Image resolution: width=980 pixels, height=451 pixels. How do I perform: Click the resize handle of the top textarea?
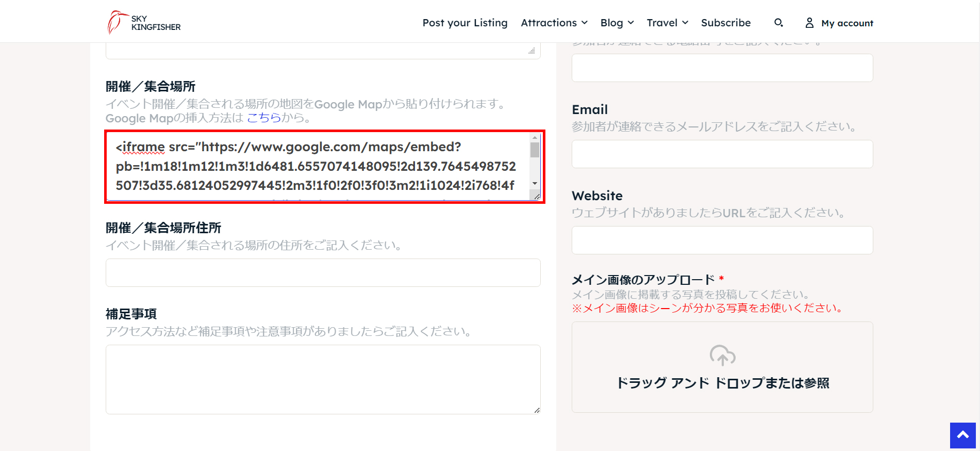[x=531, y=51]
